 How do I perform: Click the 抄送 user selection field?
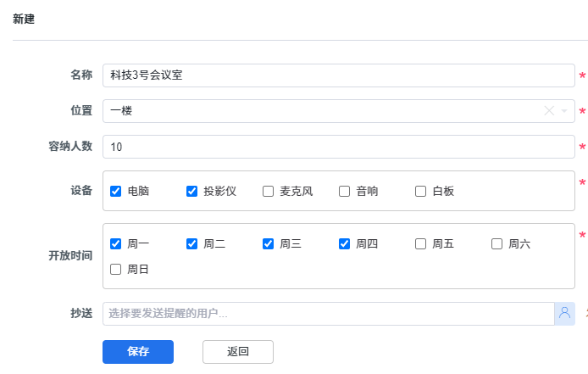coord(329,314)
